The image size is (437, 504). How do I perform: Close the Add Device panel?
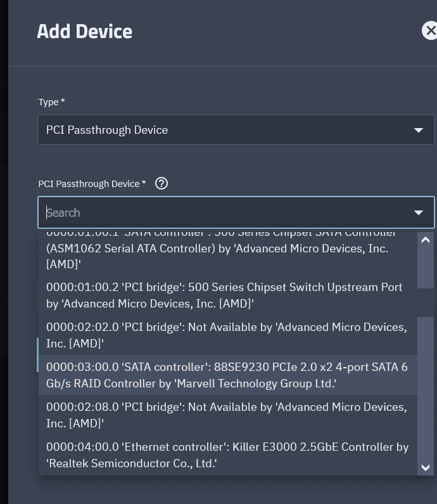pyautogui.click(x=430, y=30)
